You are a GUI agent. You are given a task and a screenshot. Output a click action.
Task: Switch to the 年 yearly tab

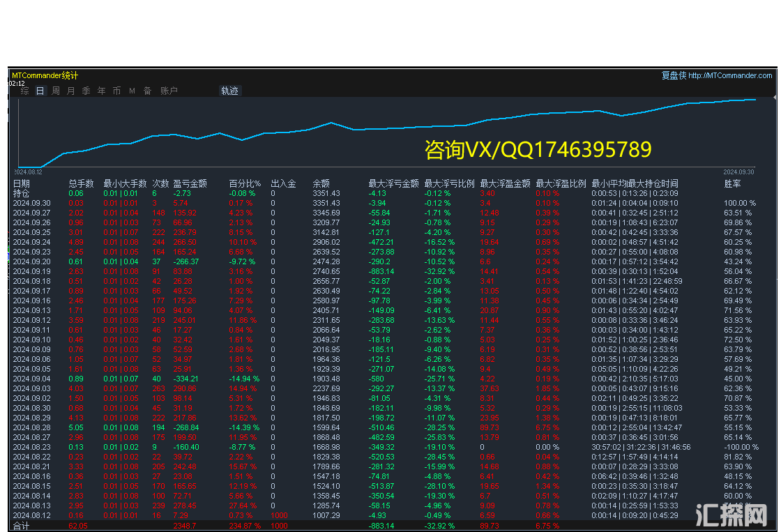[x=101, y=91]
